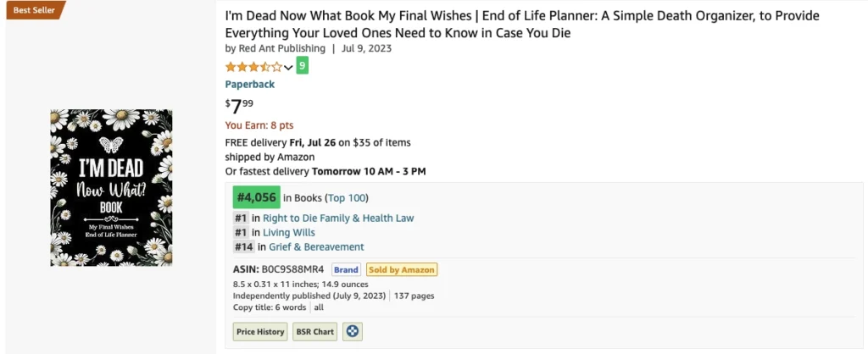Click the Brand tag next to ASIN
The width and height of the screenshot is (868, 354).
pyautogui.click(x=346, y=270)
